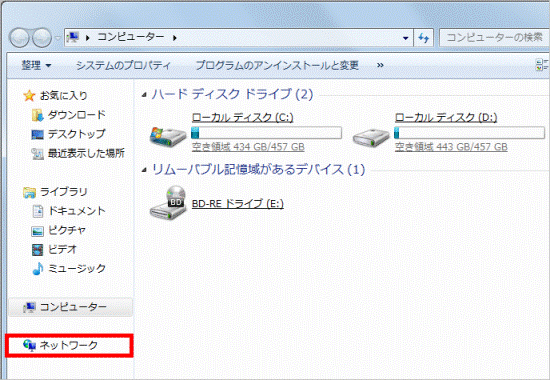Expand the arrow after コンピューター breadcrumb
Screen dimensions: 550x380
pos(175,38)
